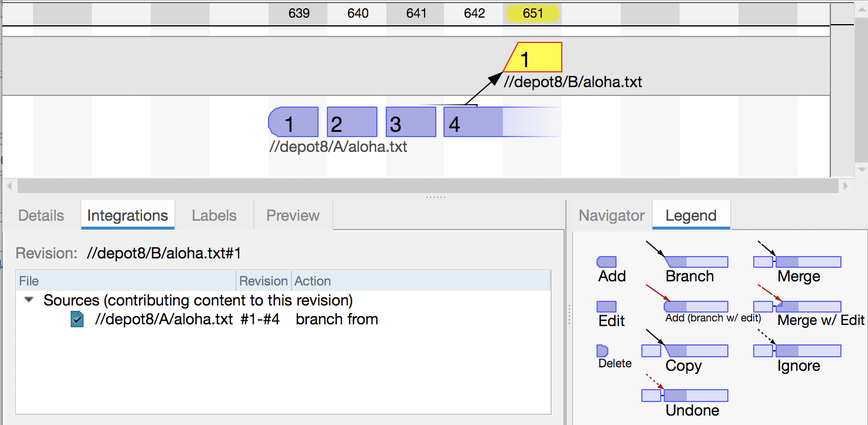Screen dimensions: 868x425
Task: Click the Undone icon in the Legend
Action: 684,394
